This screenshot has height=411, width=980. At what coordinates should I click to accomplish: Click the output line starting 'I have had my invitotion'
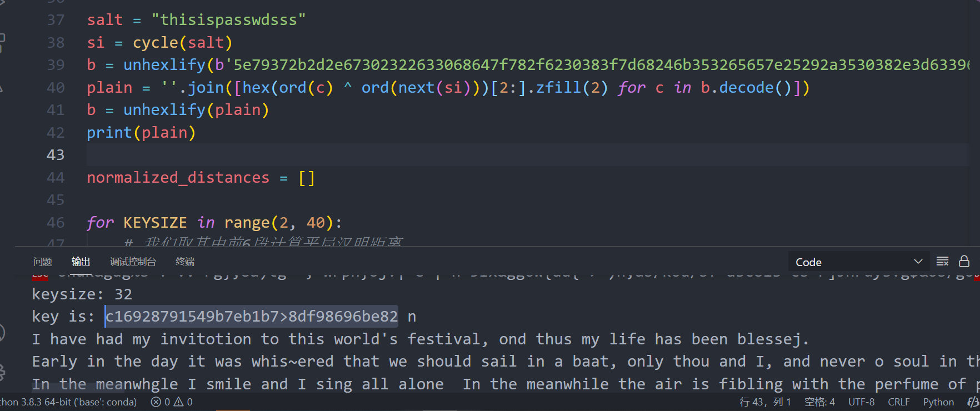click(421, 339)
